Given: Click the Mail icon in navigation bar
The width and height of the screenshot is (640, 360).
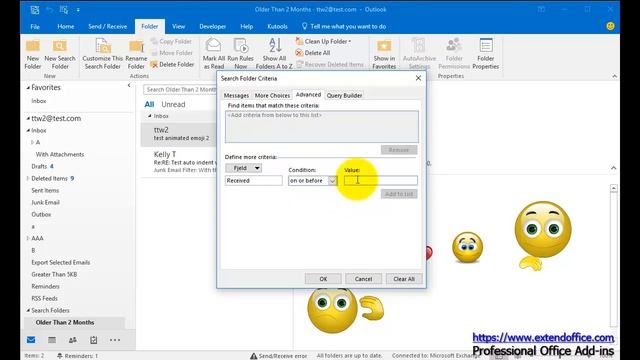Looking at the screenshot, I should 31,340.
